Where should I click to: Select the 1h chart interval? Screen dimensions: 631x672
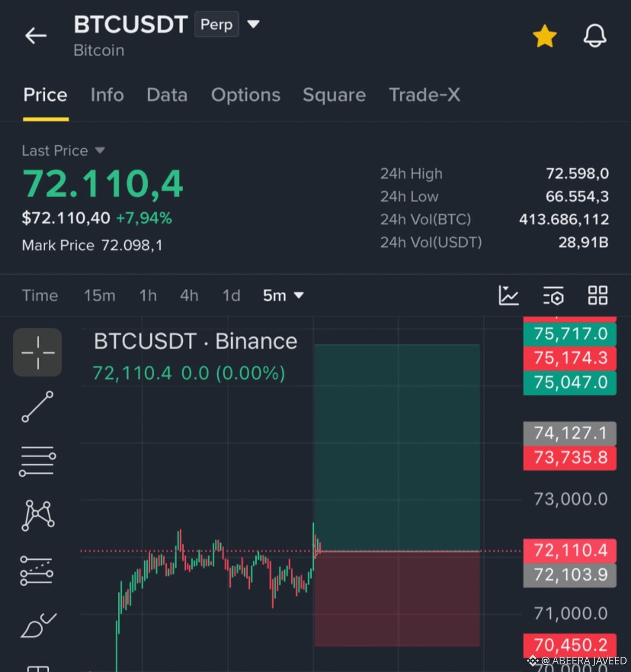(x=148, y=296)
